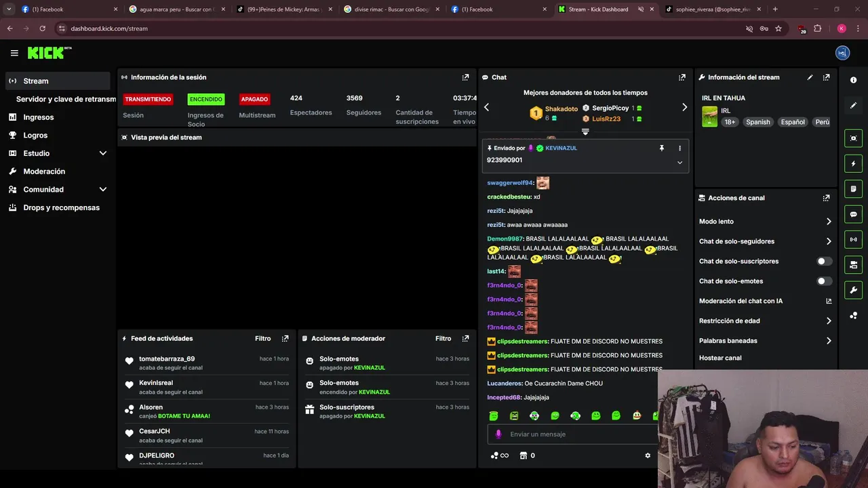Unpin the pinned message with the pin icon
This screenshot has height=488, width=868.
tap(662, 148)
